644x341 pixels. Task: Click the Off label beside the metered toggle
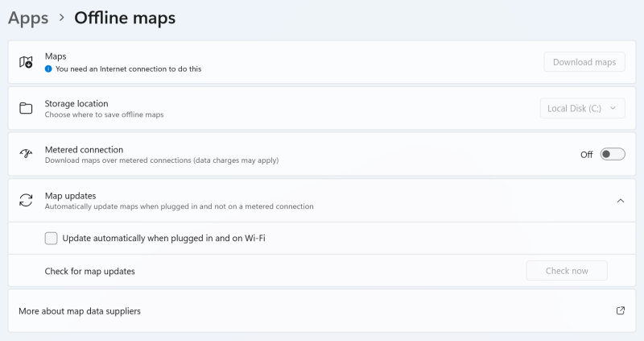(x=586, y=155)
